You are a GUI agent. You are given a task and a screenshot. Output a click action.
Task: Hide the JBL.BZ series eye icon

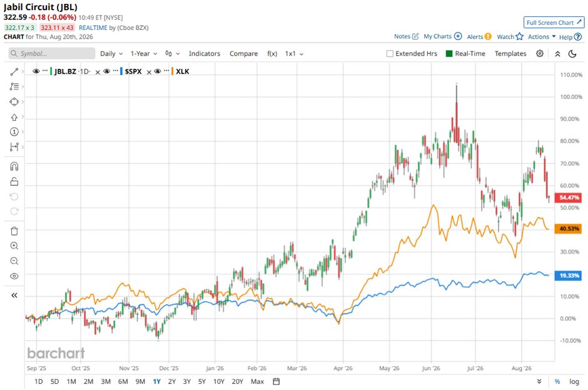tap(36, 71)
